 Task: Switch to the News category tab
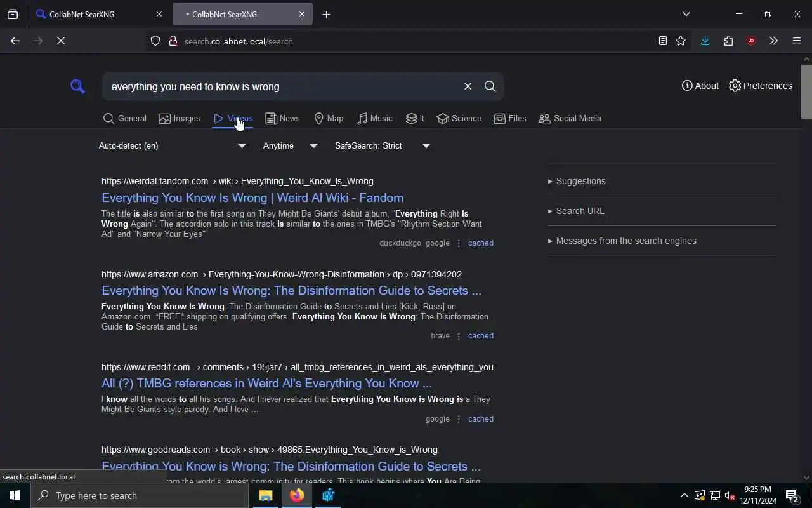click(x=282, y=119)
